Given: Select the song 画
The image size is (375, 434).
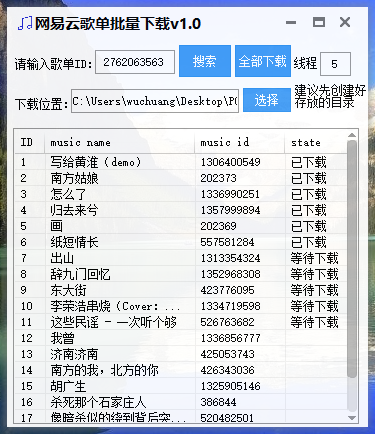Looking at the screenshot, I should pyautogui.click(x=56, y=226).
